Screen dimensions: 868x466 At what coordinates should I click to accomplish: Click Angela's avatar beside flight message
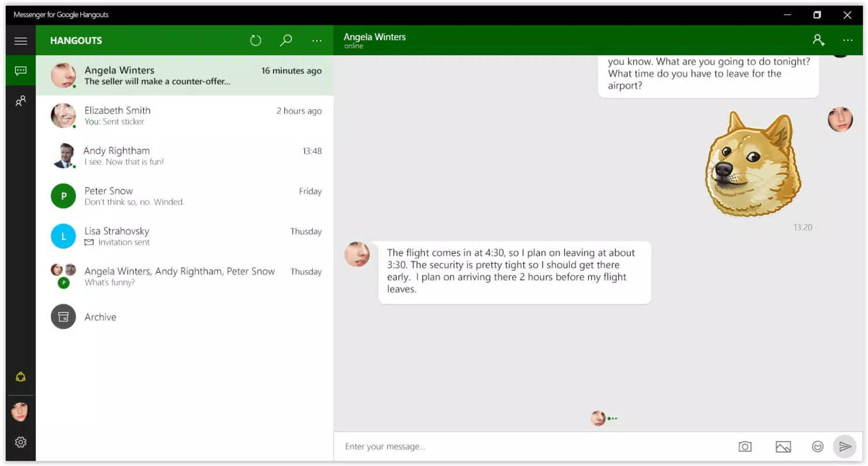(357, 255)
